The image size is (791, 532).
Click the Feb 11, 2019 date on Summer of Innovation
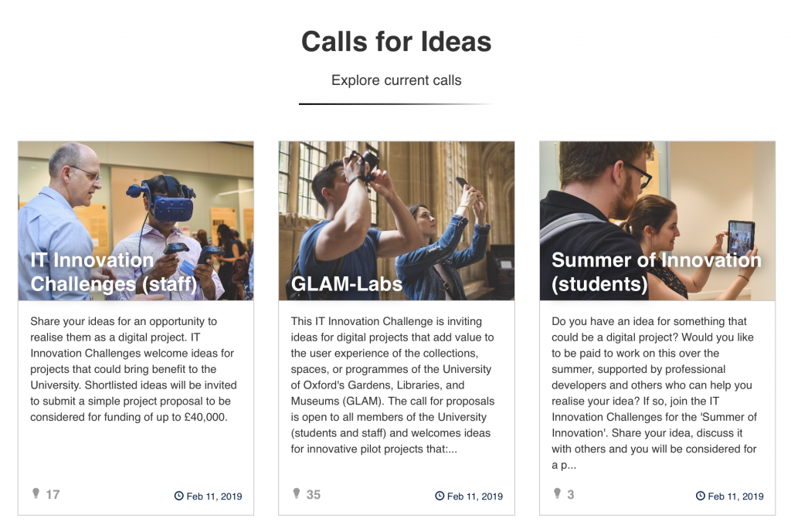tap(736, 496)
